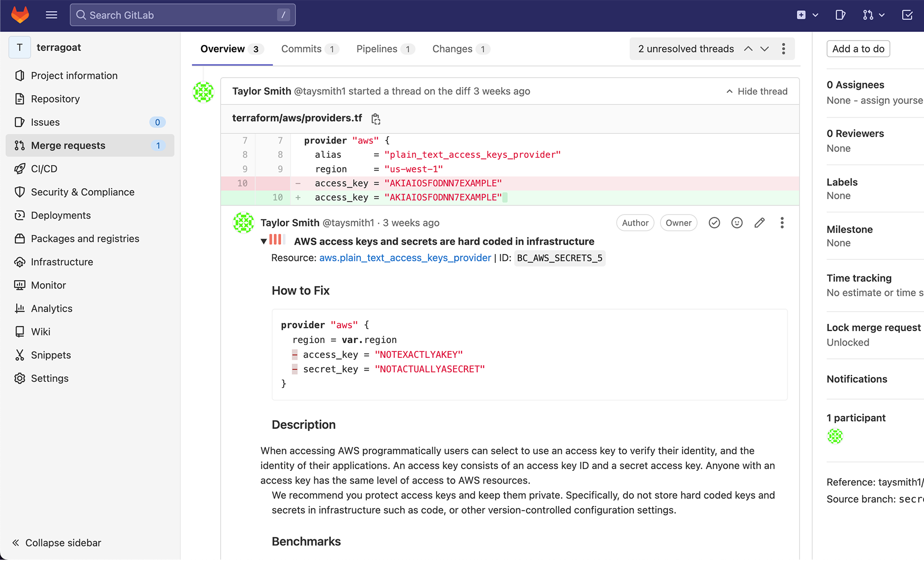Open comment more actions menu
The width and height of the screenshot is (924, 578).
point(782,223)
